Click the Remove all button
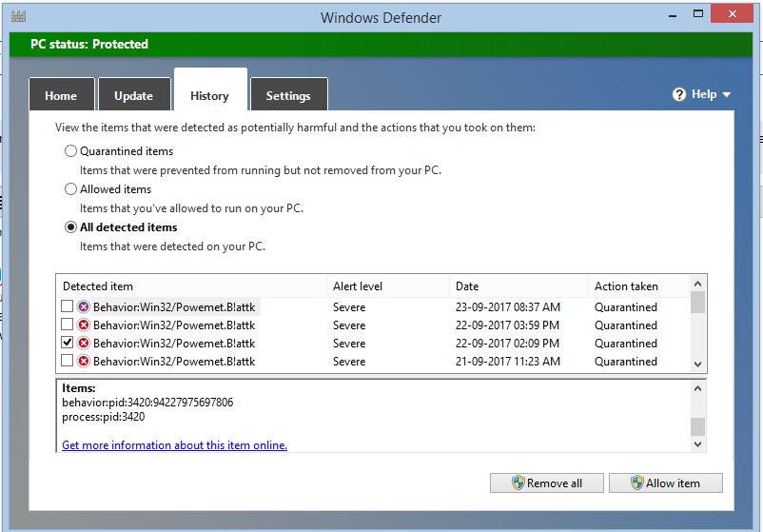Screen dimensions: 763x532 (546, 483)
